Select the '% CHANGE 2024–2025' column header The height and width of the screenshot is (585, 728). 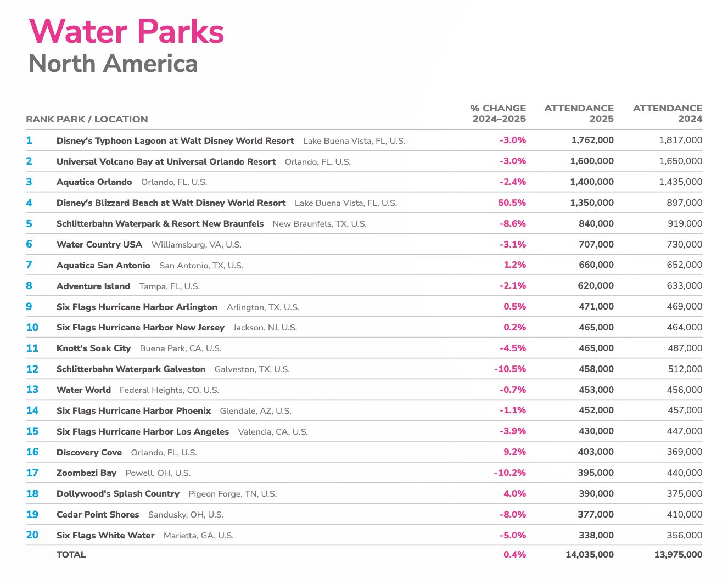point(498,114)
